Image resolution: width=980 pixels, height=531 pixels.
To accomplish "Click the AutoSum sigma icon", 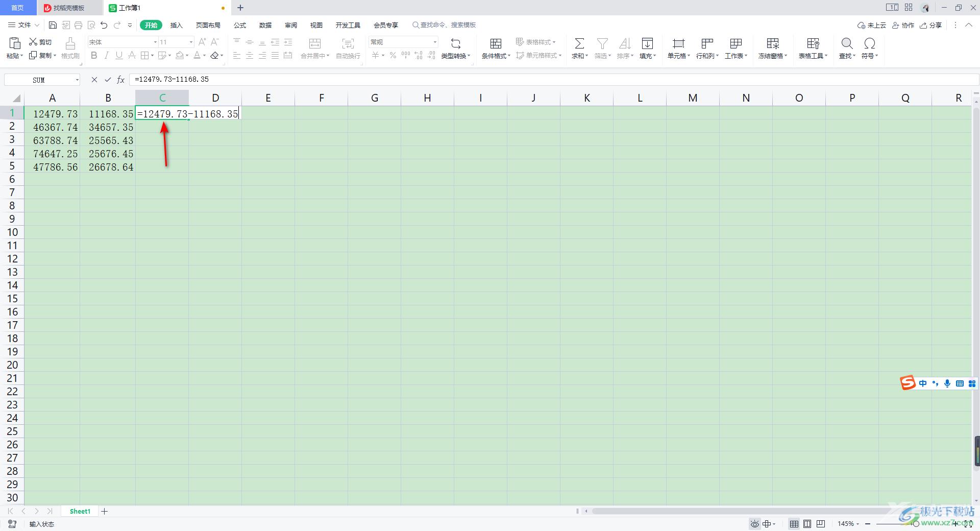I will tap(580, 43).
